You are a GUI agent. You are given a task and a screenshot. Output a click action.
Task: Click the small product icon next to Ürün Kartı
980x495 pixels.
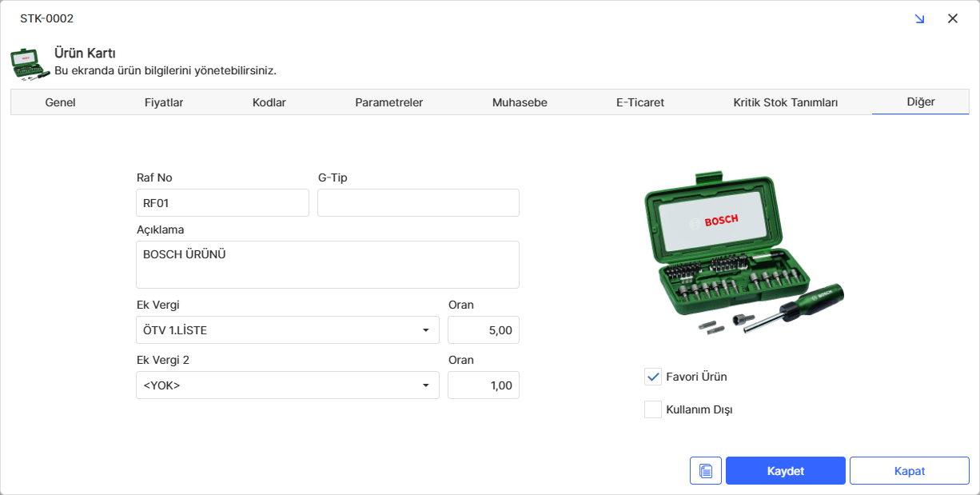(x=30, y=64)
